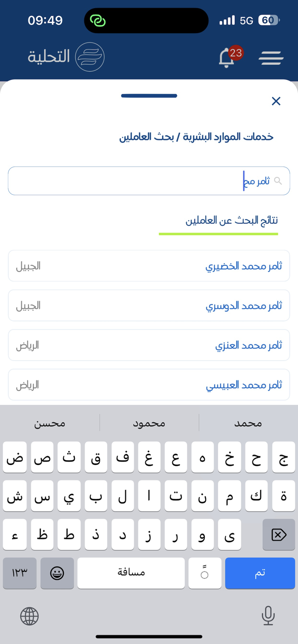Close the search sheet with the X
The image size is (298, 644).
pos(276,101)
